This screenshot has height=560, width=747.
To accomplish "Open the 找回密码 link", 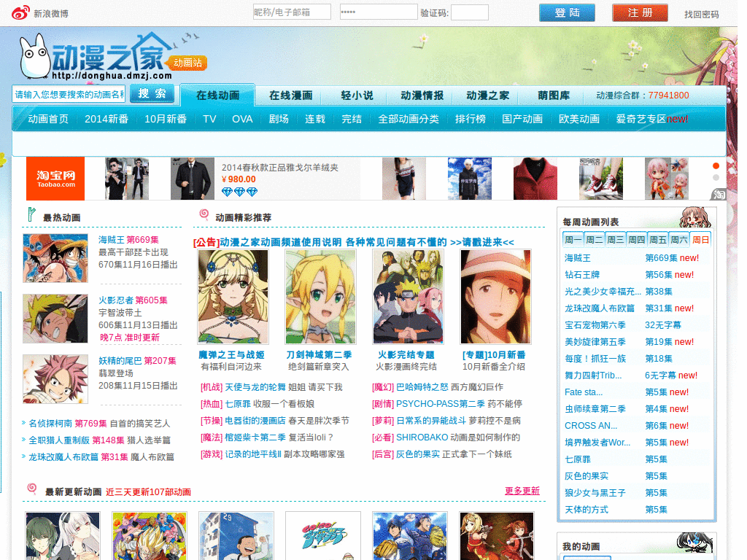I will click(701, 15).
